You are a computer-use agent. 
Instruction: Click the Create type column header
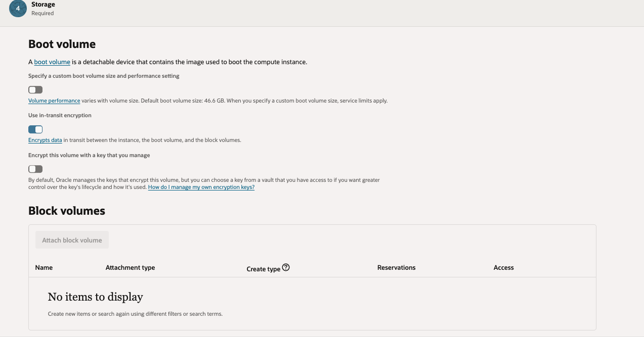(x=264, y=269)
